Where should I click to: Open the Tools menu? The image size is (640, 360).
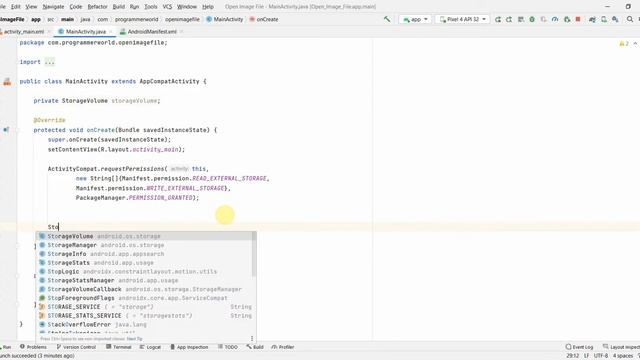151,7
